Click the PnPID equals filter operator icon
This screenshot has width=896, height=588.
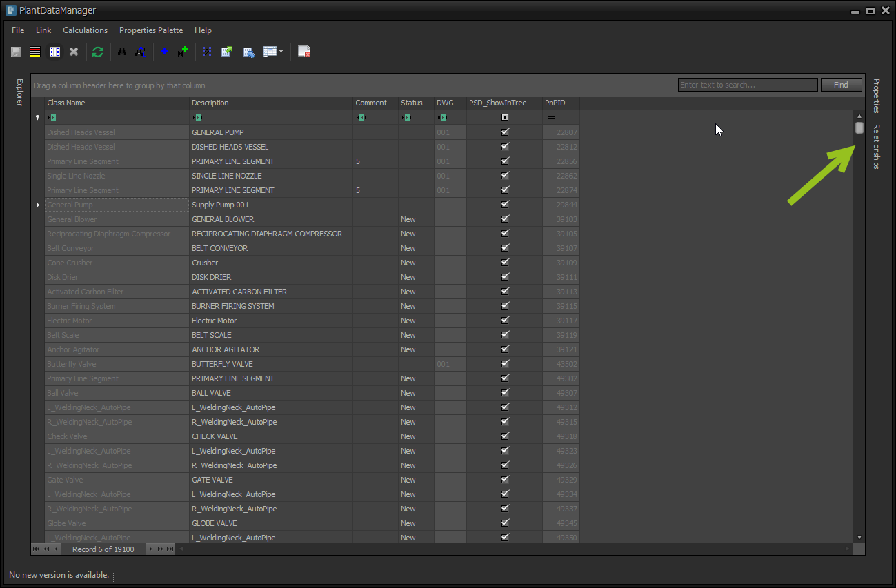(x=551, y=118)
